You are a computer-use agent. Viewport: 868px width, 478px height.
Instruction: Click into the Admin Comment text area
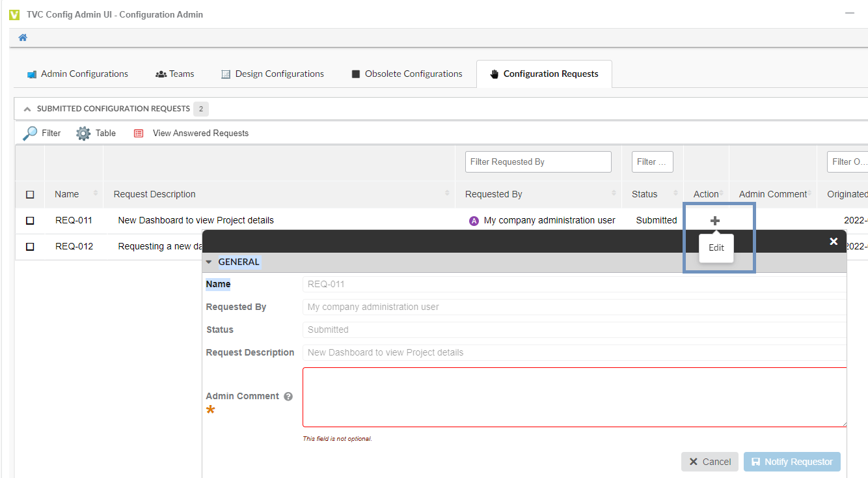[574, 397]
